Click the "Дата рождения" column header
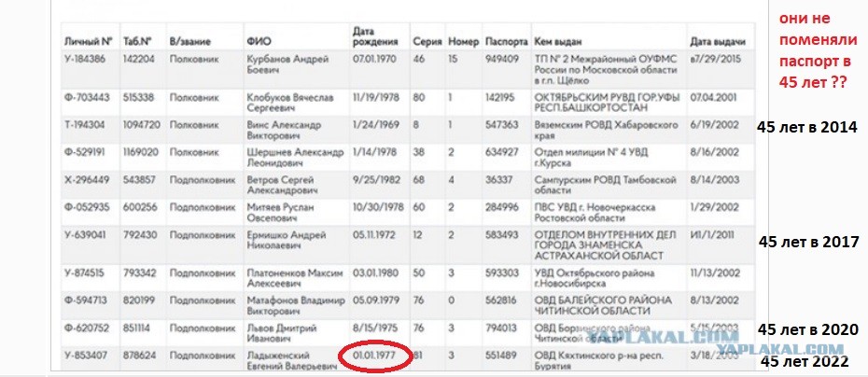This screenshot has width=868, height=377. click(x=375, y=36)
